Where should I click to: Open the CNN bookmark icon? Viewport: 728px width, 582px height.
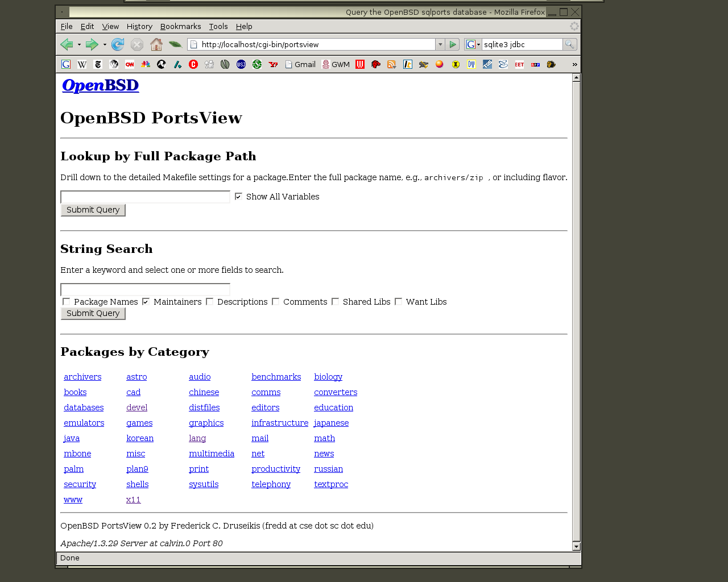click(130, 64)
